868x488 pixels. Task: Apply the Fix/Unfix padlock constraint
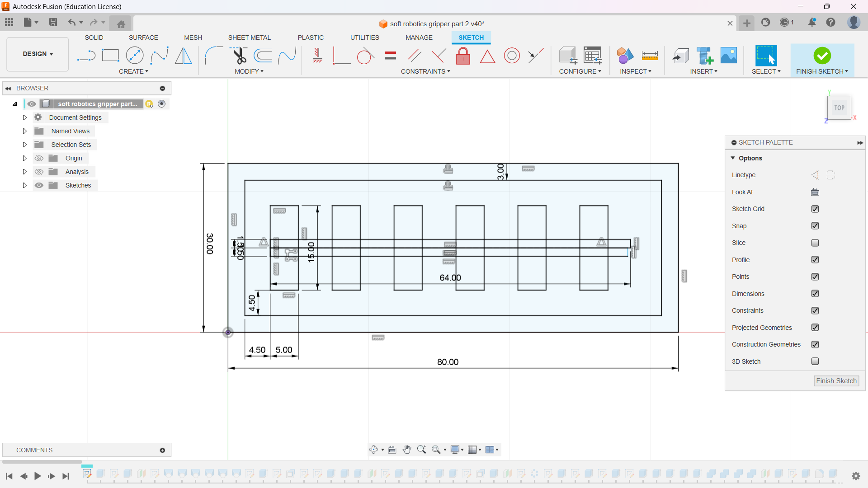click(x=463, y=56)
